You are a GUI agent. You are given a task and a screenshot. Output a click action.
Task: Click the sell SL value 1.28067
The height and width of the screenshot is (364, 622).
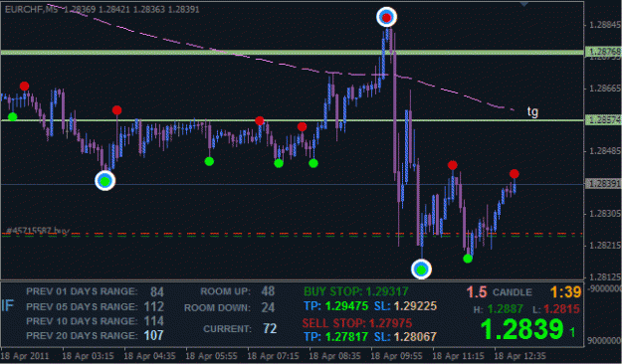point(415,337)
